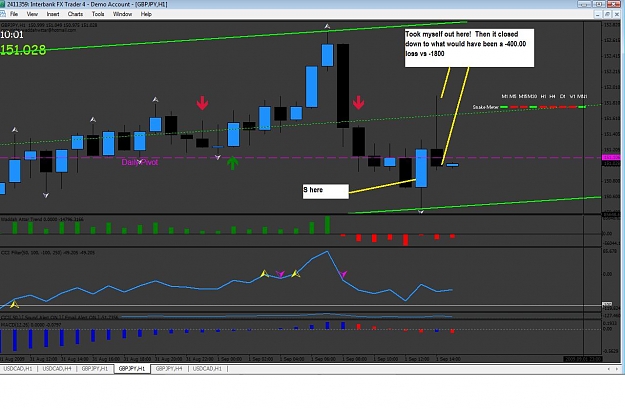Image resolution: width=625 pixels, height=409 pixels.
Task: Click the 151.028 current price display
Action: coord(23,50)
